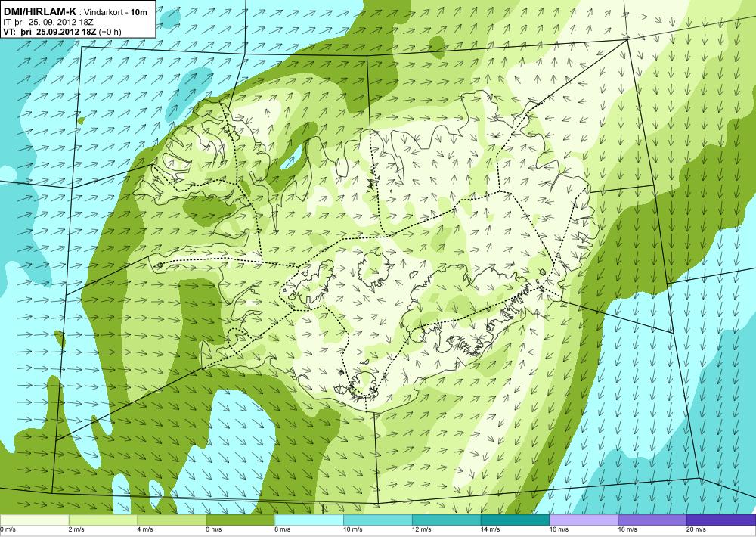Click the '6 m/s' legend label

click(215, 529)
